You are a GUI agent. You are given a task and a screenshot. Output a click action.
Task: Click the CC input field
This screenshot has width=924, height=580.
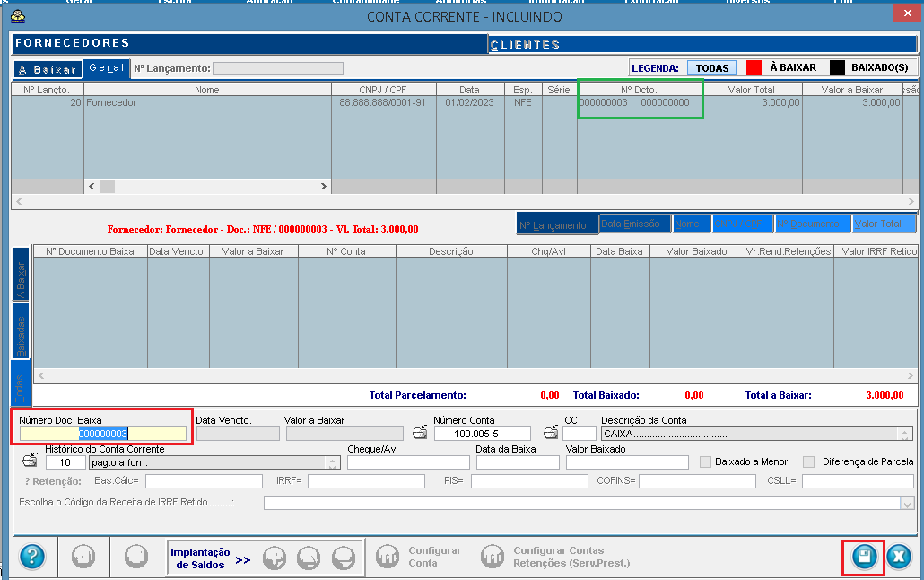580,434
